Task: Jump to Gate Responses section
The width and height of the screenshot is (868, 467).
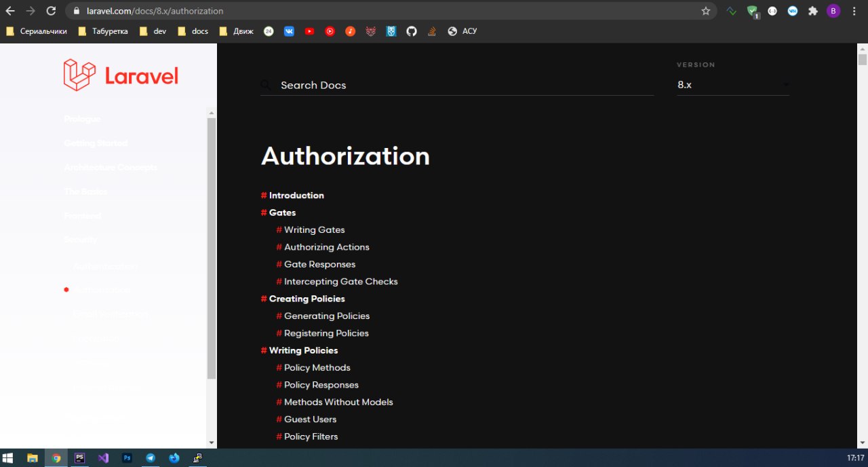Action: click(x=320, y=264)
